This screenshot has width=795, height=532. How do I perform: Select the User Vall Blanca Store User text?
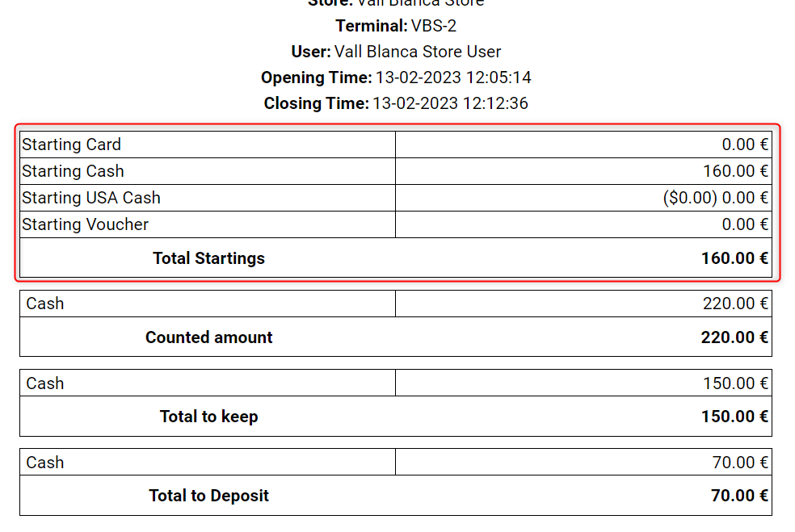(396, 52)
